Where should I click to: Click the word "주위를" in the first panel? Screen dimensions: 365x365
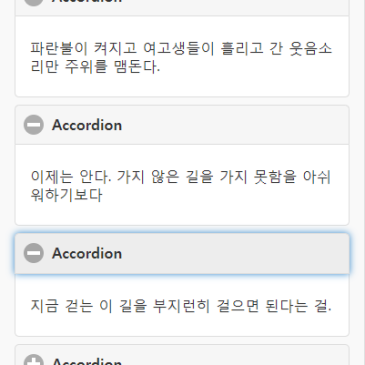pos(86,66)
